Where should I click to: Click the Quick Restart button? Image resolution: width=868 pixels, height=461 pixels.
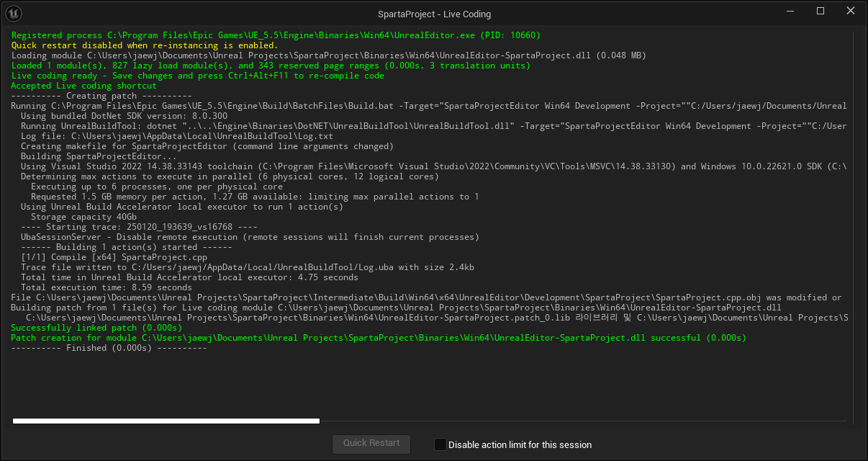point(371,444)
